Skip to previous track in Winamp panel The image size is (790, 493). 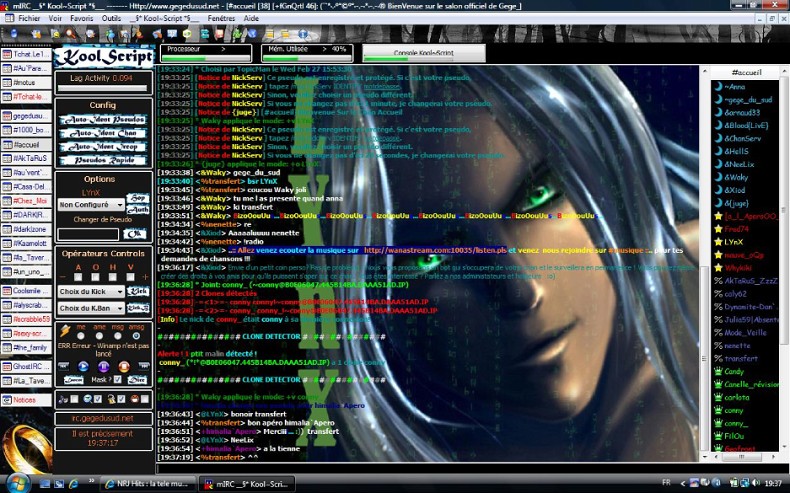coord(63,366)
